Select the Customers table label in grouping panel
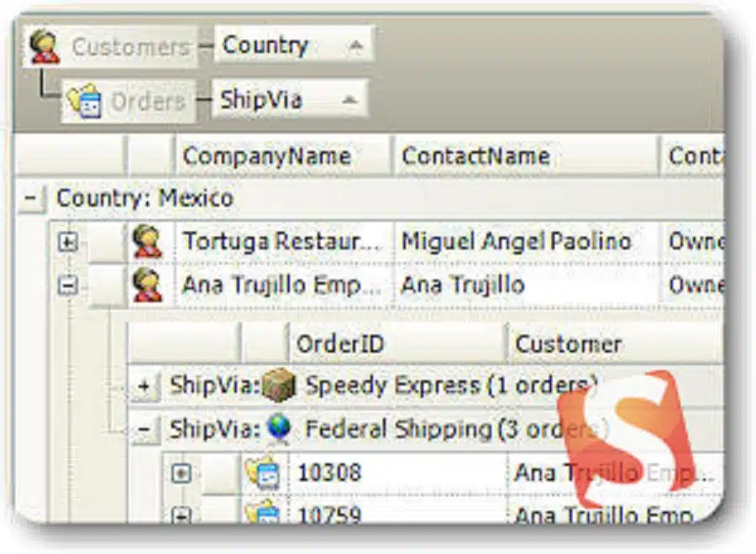The width and height of the screenshot is (756, 554). pyautogui.click(x=130, y=47)
